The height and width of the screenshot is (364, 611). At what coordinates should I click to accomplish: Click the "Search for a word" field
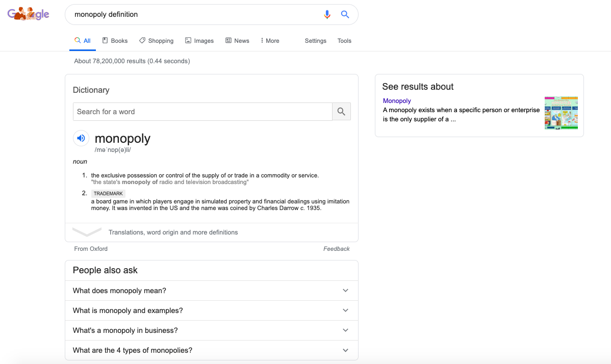pos(202,112)
